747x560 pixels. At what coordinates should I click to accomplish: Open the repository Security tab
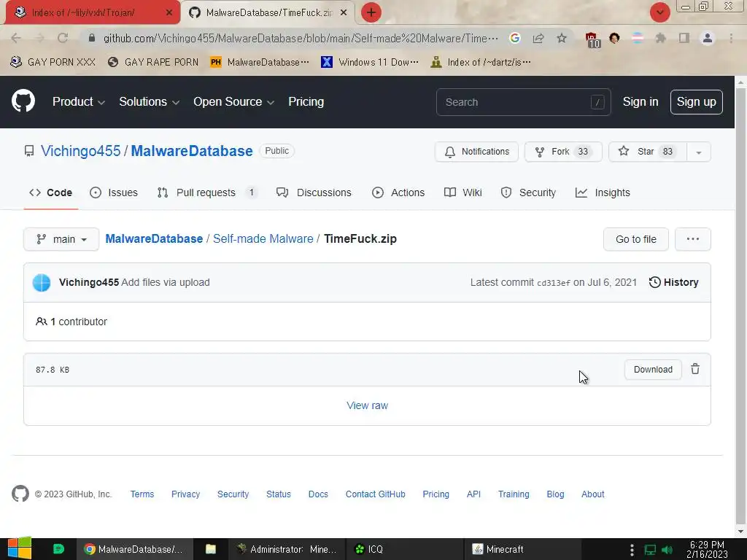pyautogui.click(x=528, y=192)
